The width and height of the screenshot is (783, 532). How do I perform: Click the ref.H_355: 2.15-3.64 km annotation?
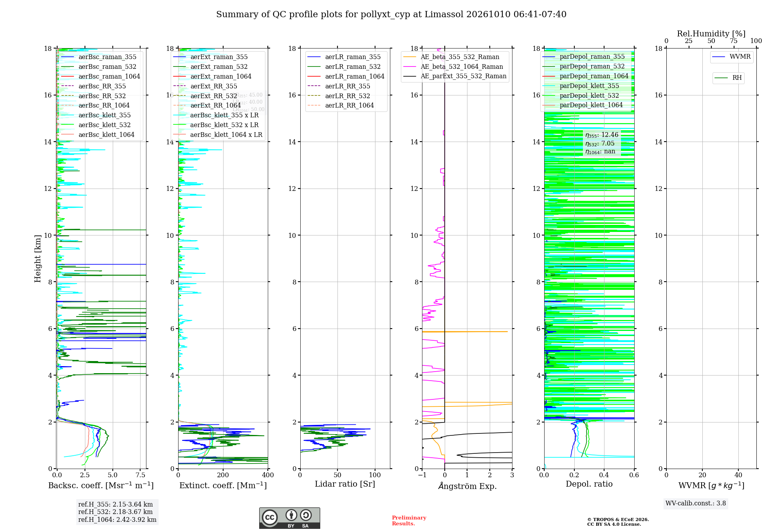tap(115, 504)
